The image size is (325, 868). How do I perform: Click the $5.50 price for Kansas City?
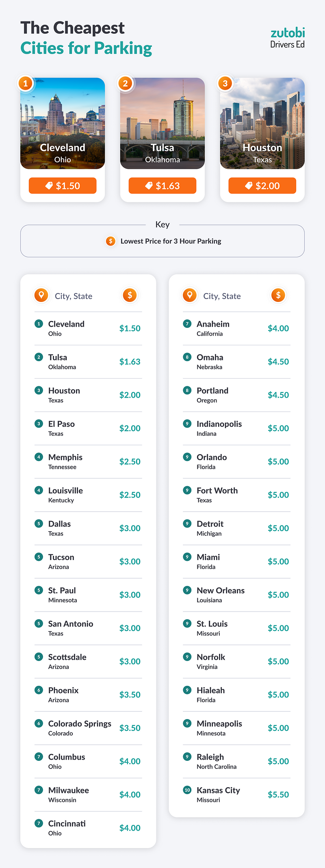click(x=278, y=795)
